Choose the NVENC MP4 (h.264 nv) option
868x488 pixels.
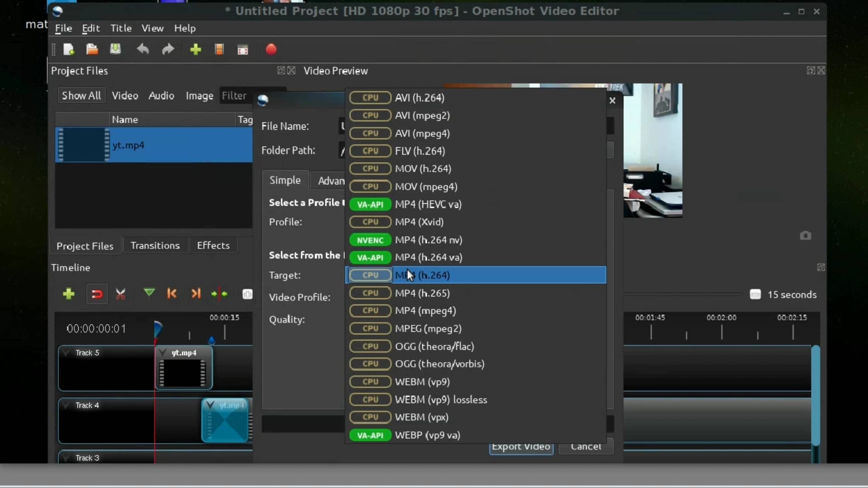475,240
